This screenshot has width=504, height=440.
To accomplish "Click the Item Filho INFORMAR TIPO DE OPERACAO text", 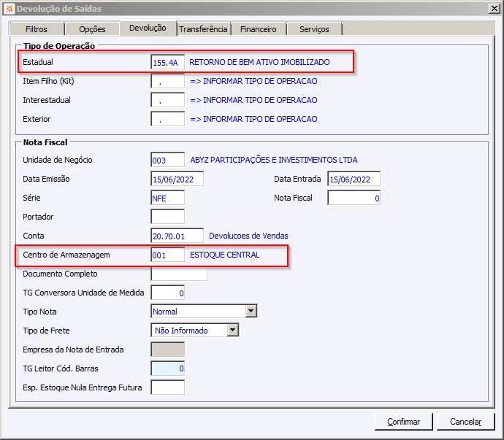I will (253, 81).
